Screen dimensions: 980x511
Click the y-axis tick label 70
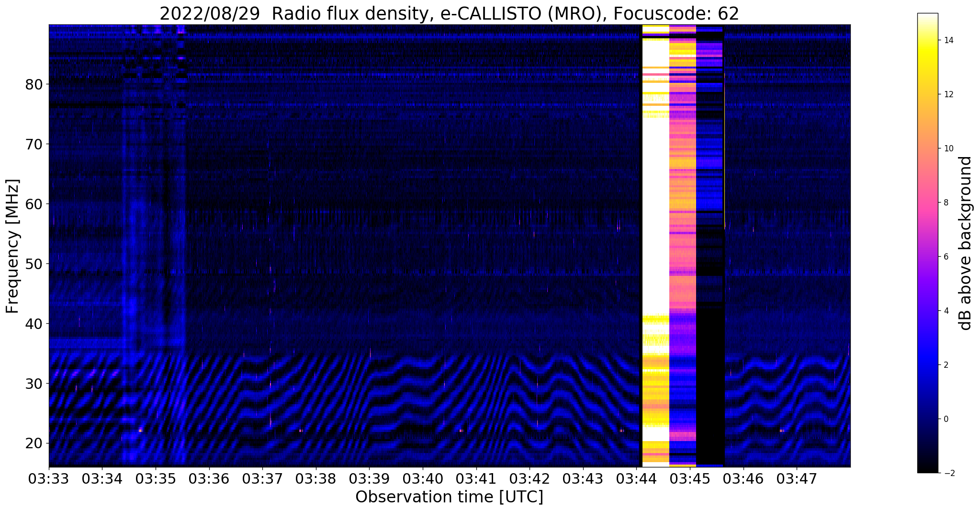pos(34,144)
